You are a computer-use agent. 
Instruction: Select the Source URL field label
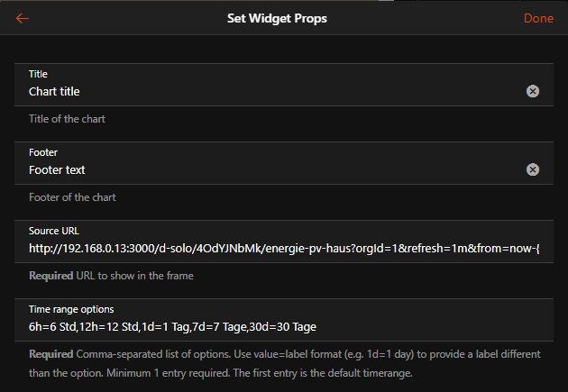pos(54,231)
